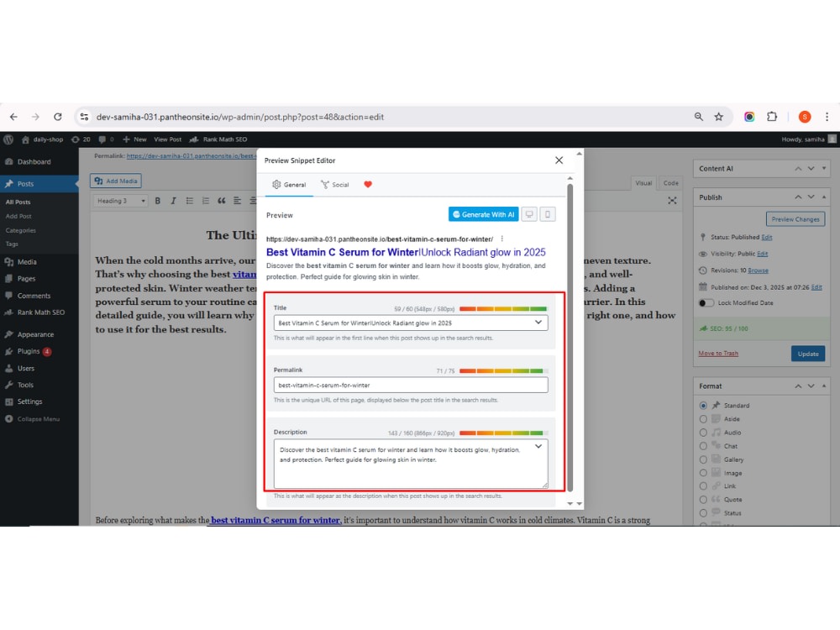Select the Quote post format
840x630 pixels.
[703, 499]
